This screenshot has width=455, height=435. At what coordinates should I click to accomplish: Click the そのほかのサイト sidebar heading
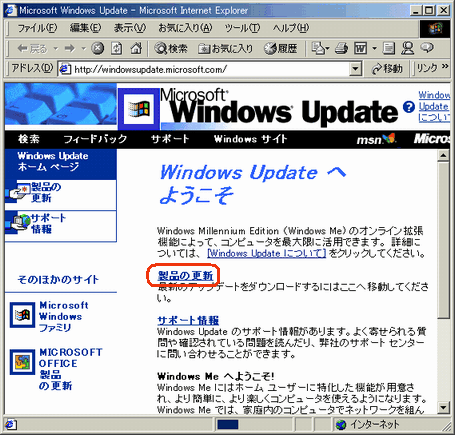click(58, 279)
